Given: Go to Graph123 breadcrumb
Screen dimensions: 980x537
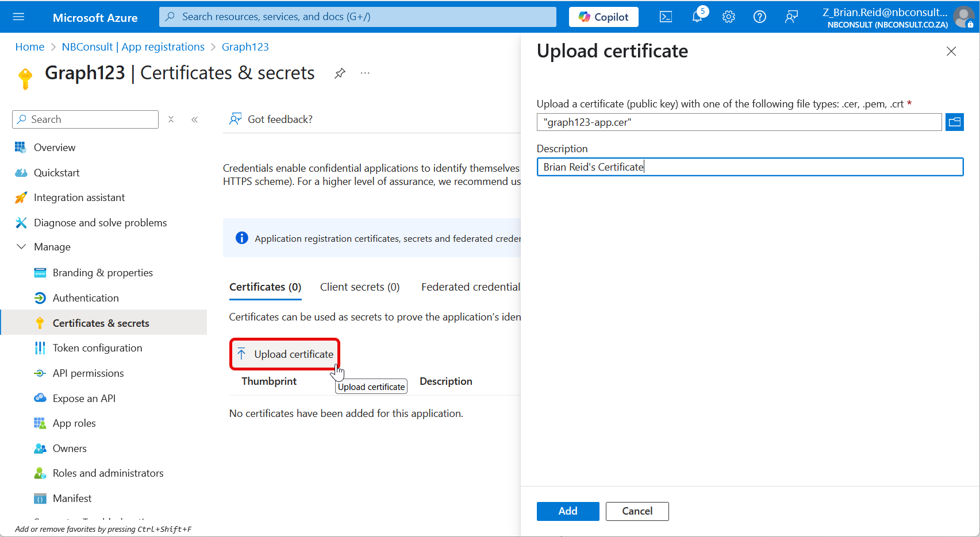Looking at the screenshot, I should pos(245,47).
